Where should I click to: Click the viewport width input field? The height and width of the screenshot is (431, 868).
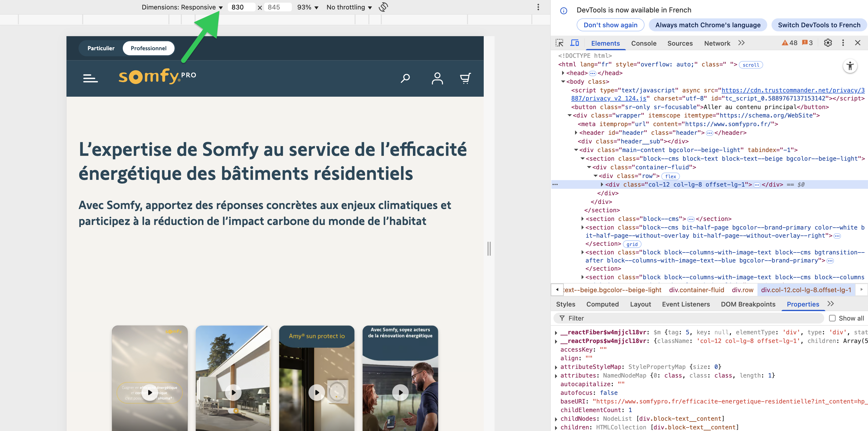[x=241, y=7]
